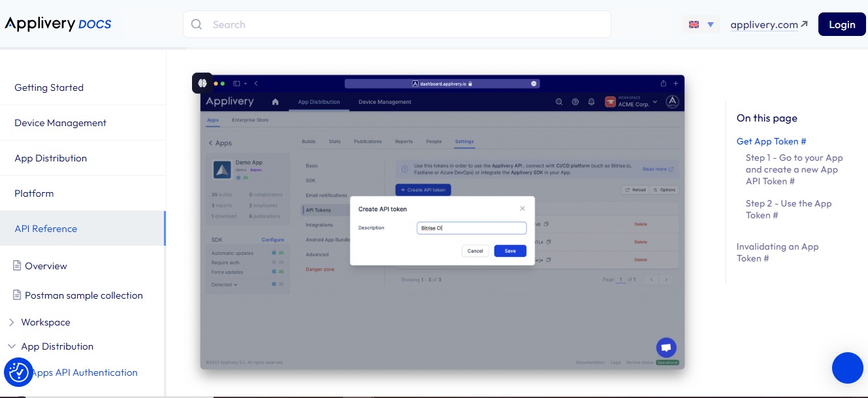Click the circular Applivery avatar icon in the dashboard

point(672,101)
